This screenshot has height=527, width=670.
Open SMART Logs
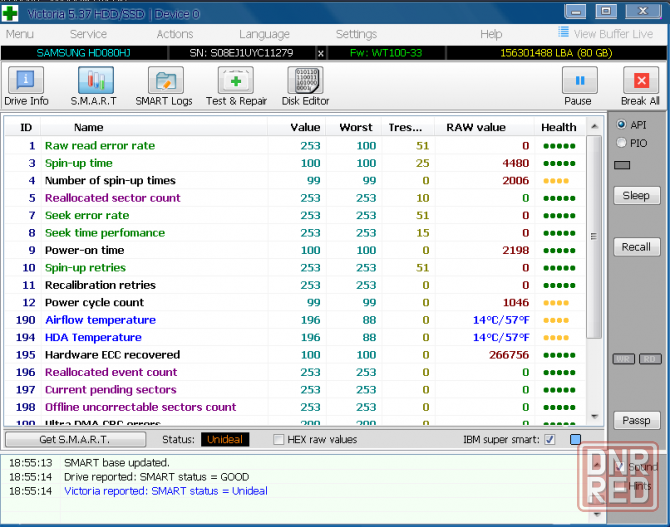pos(164,86)
